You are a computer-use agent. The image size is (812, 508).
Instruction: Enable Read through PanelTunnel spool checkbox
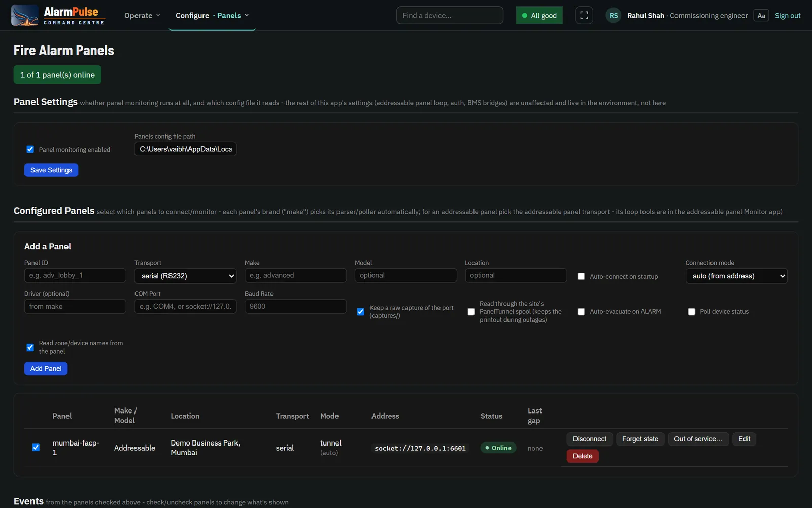471,312
